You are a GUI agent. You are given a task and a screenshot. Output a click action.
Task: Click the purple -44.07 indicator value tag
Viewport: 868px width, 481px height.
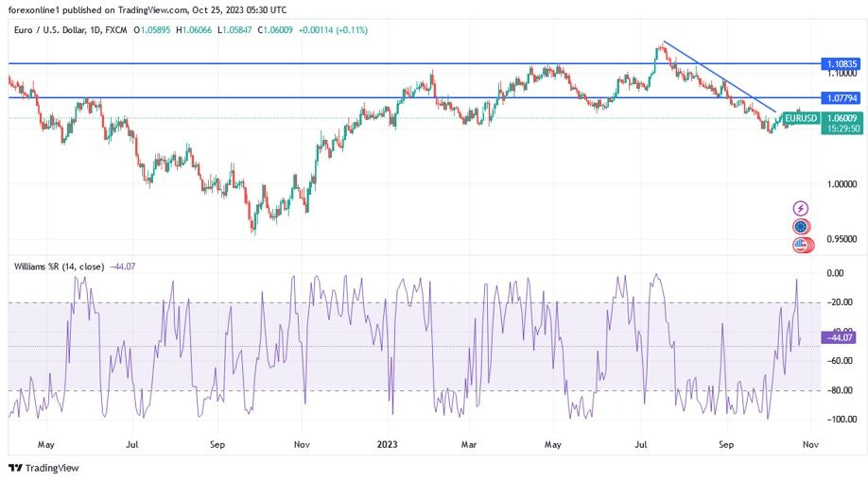840,336
